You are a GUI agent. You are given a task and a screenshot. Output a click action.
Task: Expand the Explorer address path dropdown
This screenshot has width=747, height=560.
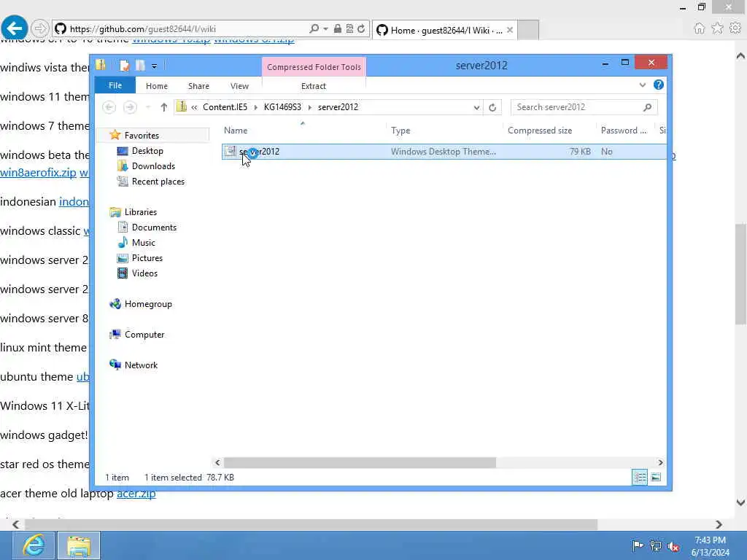(476, 107)
